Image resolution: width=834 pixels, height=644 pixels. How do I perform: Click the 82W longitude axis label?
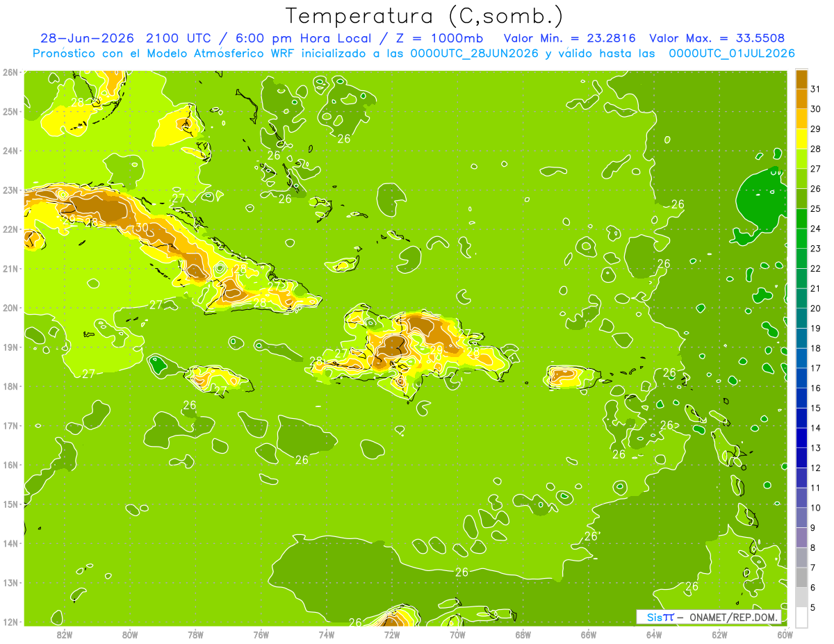pyautogui.click(x=64, y=634)
